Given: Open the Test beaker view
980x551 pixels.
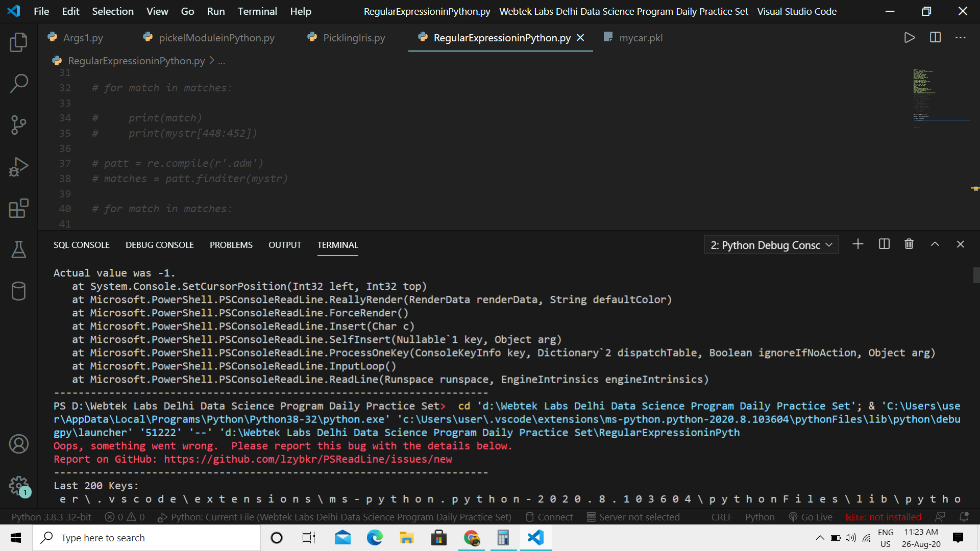Looking at the screenshot, I should point(19,249).
